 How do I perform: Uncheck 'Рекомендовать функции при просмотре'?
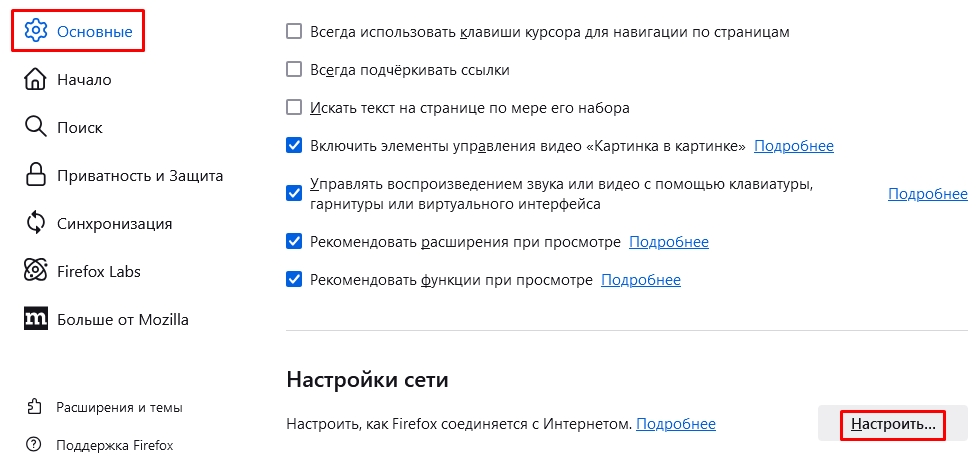click(x=294, y=279)
